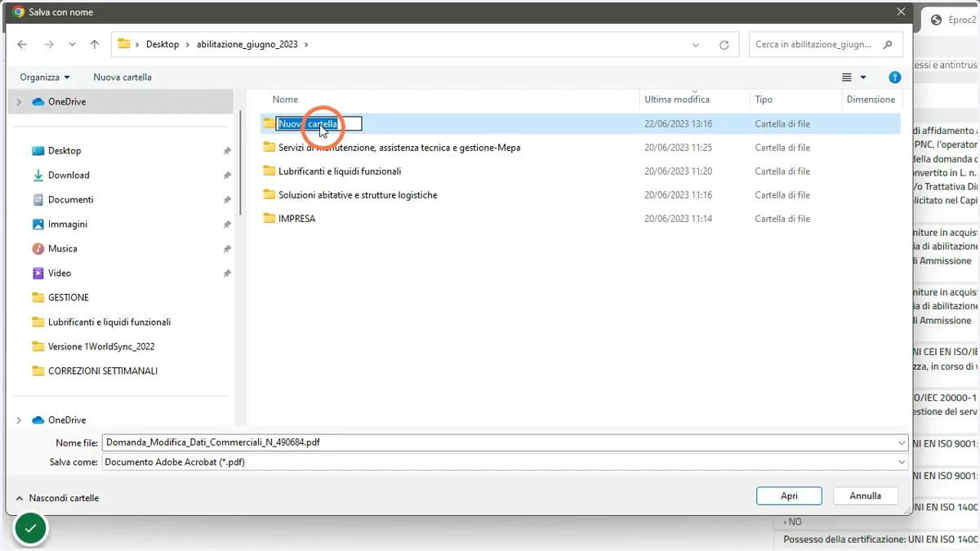980x551 pixels.
Task: Click the 20/06/2023 11:14 date cell
Action: tap(678, 219)
